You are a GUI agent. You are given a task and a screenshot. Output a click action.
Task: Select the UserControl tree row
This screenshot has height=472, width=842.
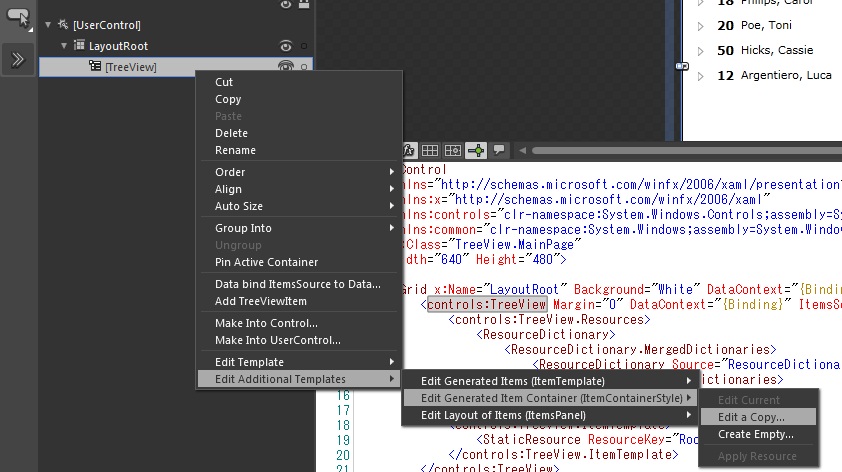coord(176,25)
